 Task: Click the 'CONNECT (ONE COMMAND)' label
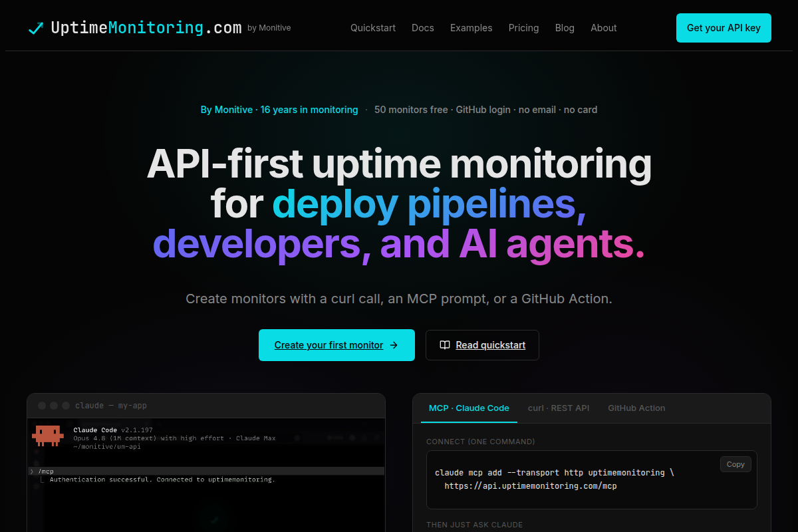pos(481,442)
